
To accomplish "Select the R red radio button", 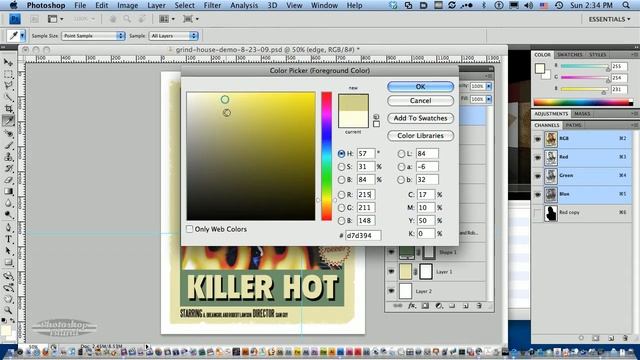I will pos(342,195).
